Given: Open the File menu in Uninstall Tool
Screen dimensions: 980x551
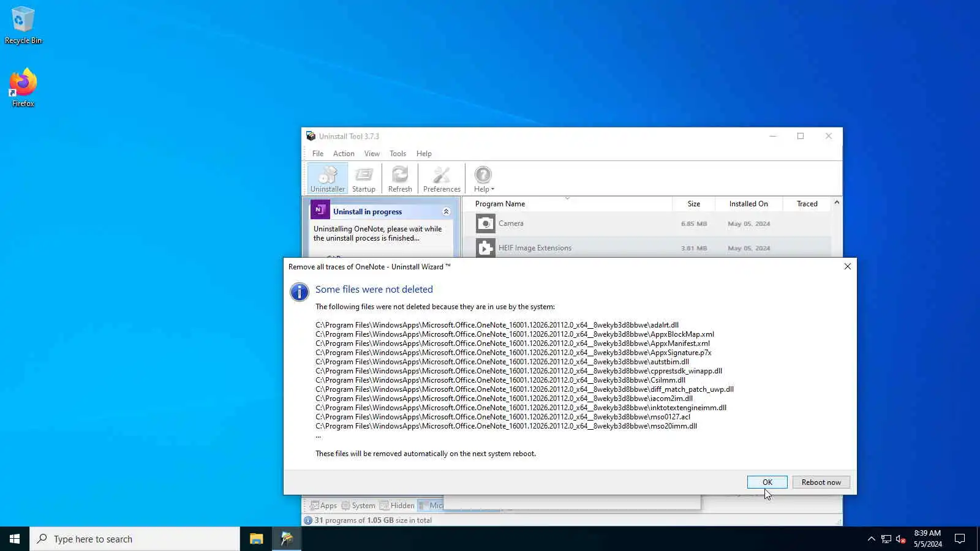Looking at the screenshot, I should [x=318, y=154].
